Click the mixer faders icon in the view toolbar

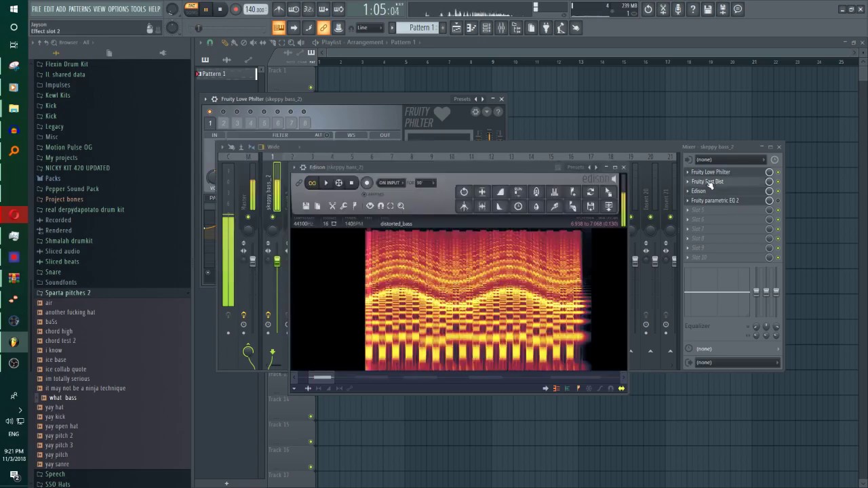[501, 28]
